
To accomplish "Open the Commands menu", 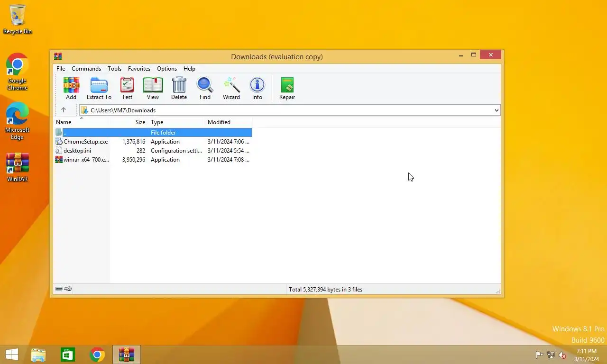I will tap(86, 69).
